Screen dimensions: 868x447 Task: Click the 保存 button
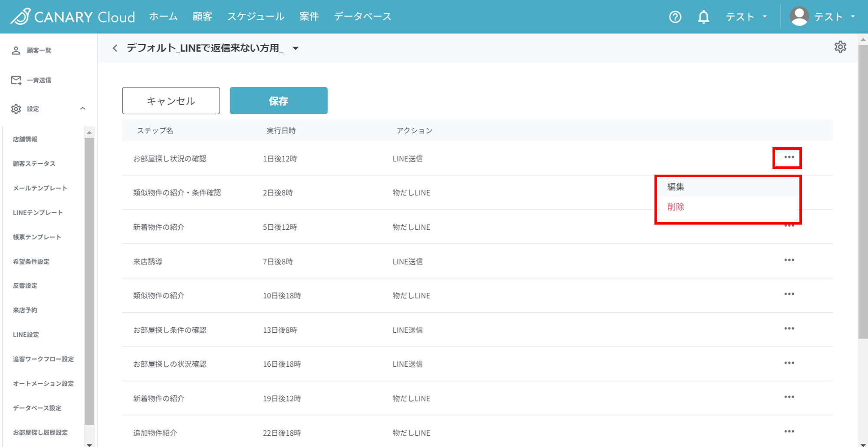point(279,101)
